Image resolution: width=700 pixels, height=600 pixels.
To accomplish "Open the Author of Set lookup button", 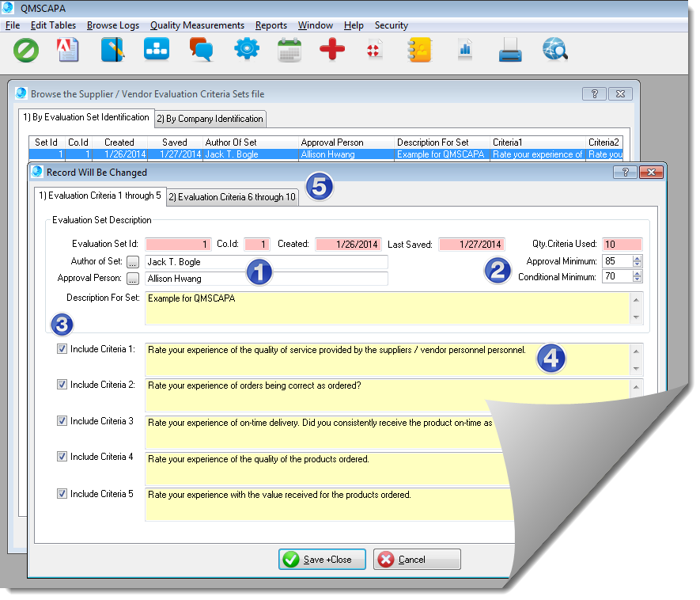I will tap(133, 262).
